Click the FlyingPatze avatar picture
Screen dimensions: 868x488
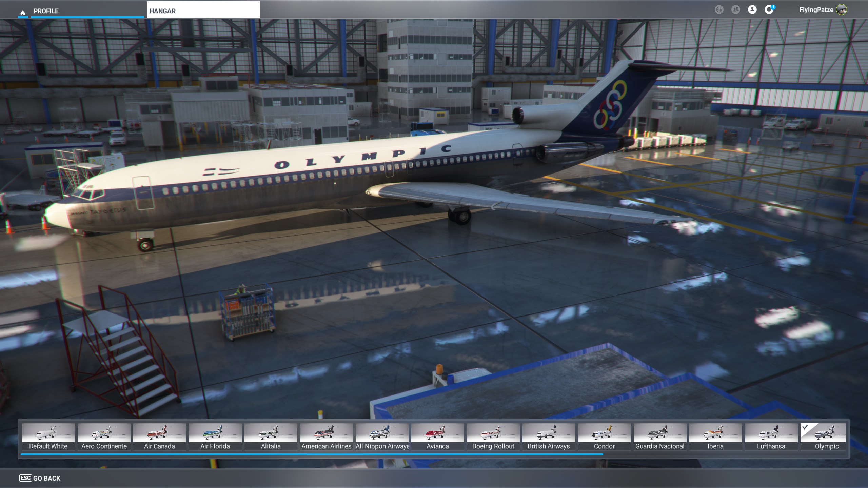[x=842, y=10]
